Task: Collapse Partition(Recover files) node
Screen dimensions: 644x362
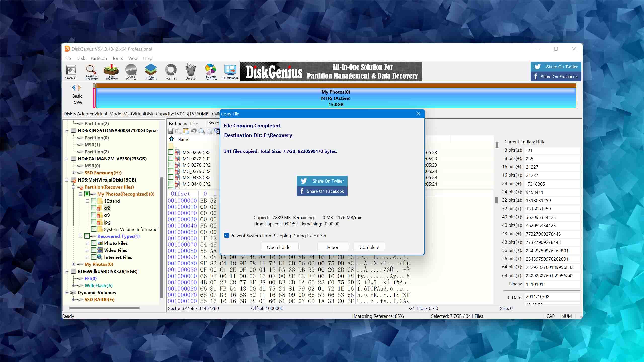Action: 73,187
